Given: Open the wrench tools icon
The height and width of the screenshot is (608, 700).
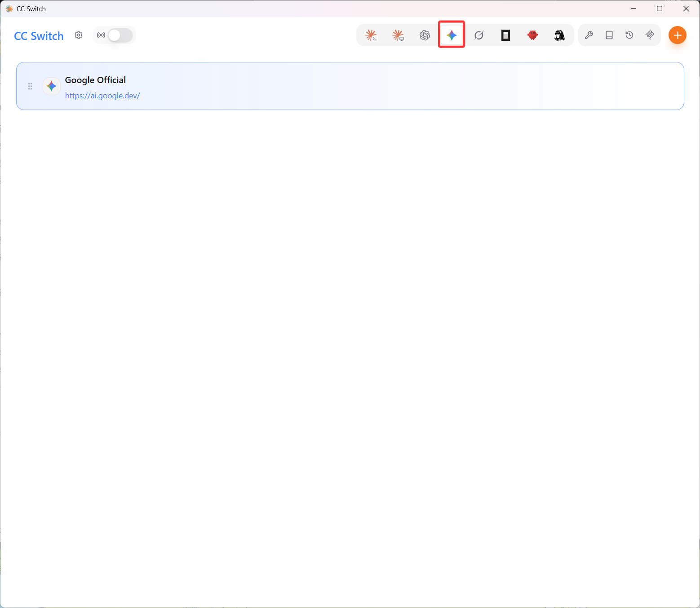Looking at the screenshot, I should coord(589,35).
